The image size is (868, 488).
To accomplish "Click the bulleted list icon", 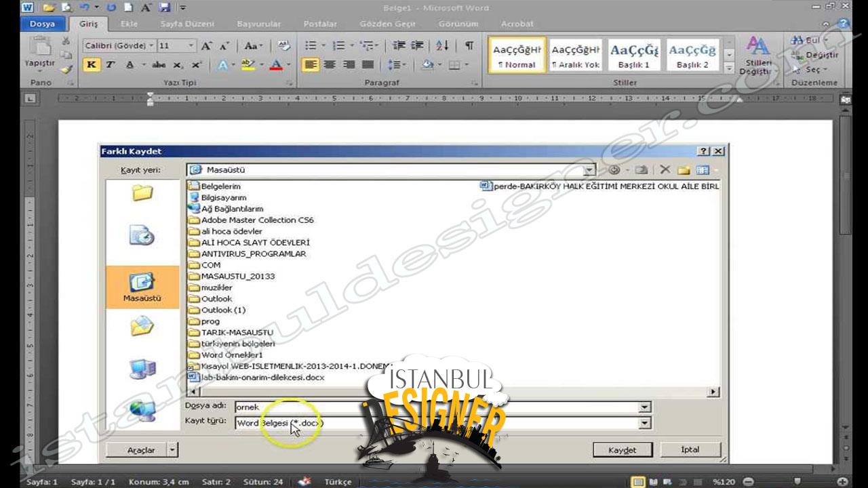I will pos(311,46).
